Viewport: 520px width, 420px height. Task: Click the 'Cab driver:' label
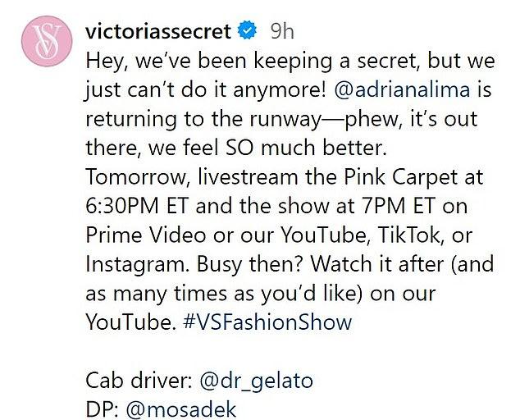(x=139, y=380)
